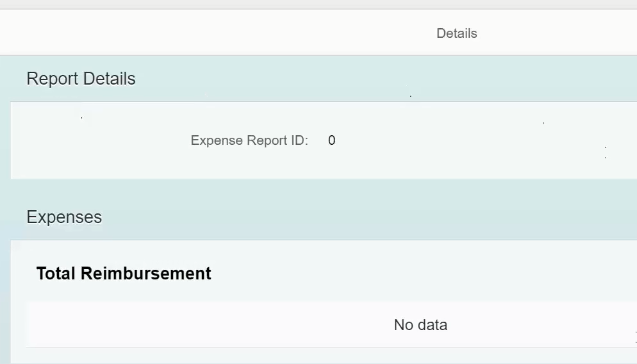Click the No data placeholder text
Image resolution: width=637 pixels, height=364 pixels.
click(420, 325)
